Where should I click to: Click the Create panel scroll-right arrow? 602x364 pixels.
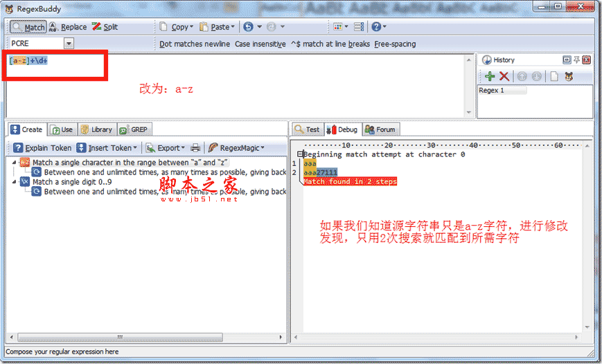pyautogui.click(x=281, y=337)
